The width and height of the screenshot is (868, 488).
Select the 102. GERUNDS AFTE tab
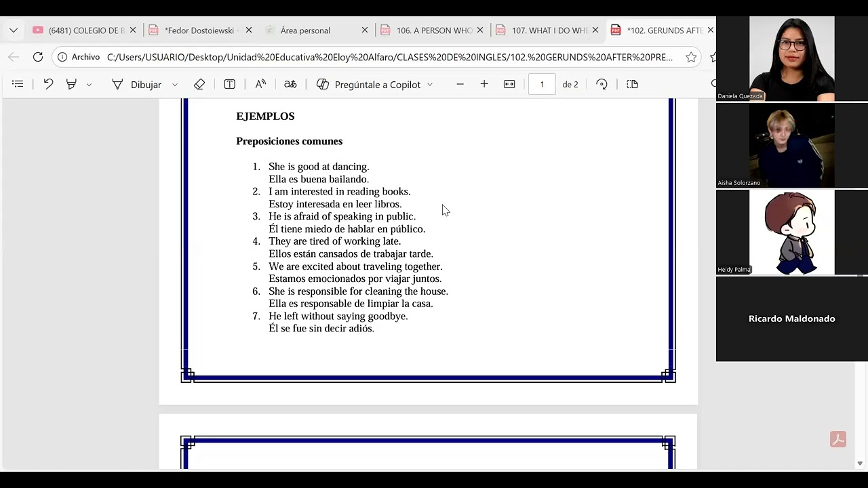[x=661, y=30]
